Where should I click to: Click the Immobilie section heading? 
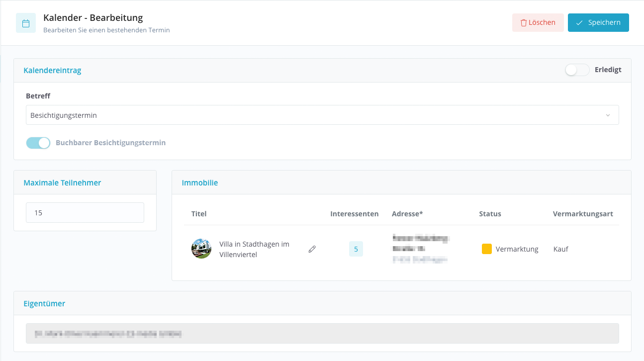pos(199,183)
